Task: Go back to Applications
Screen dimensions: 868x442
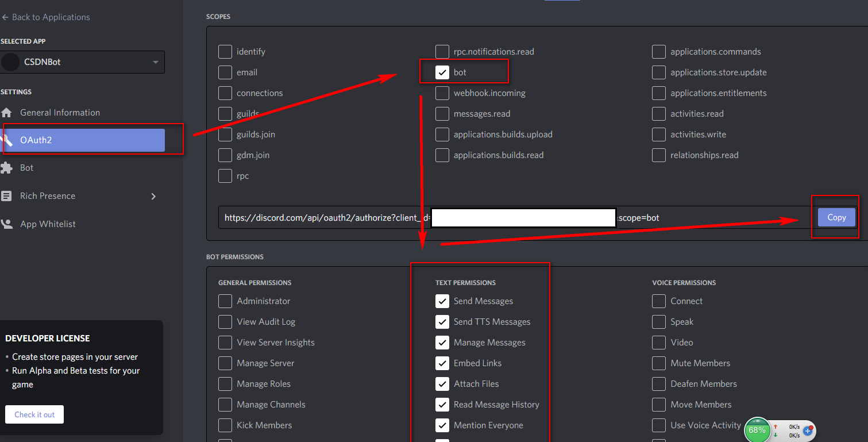Action: 45,17
